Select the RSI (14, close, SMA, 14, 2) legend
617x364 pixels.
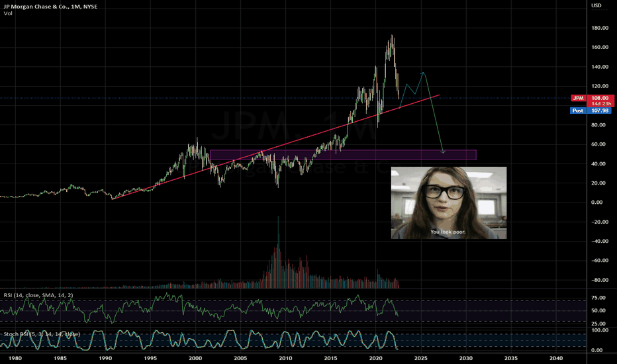pyautogui.click(x=38, y=295)
